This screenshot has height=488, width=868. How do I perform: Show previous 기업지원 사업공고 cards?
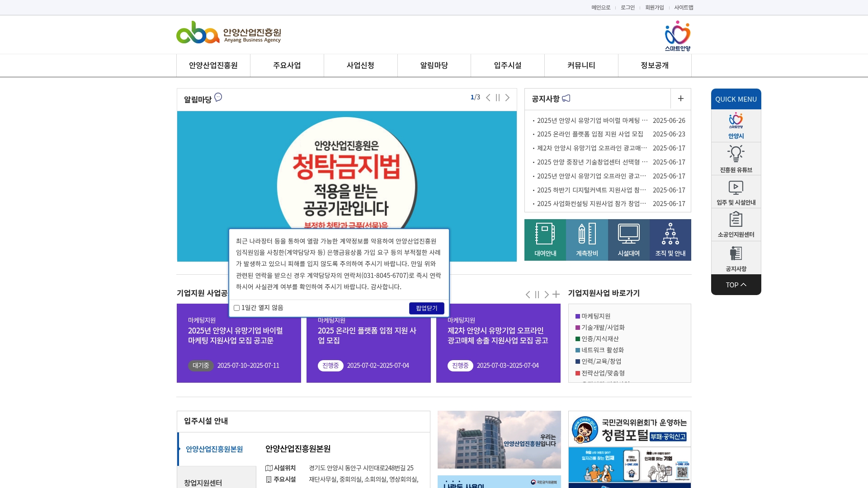pos(528,295)
